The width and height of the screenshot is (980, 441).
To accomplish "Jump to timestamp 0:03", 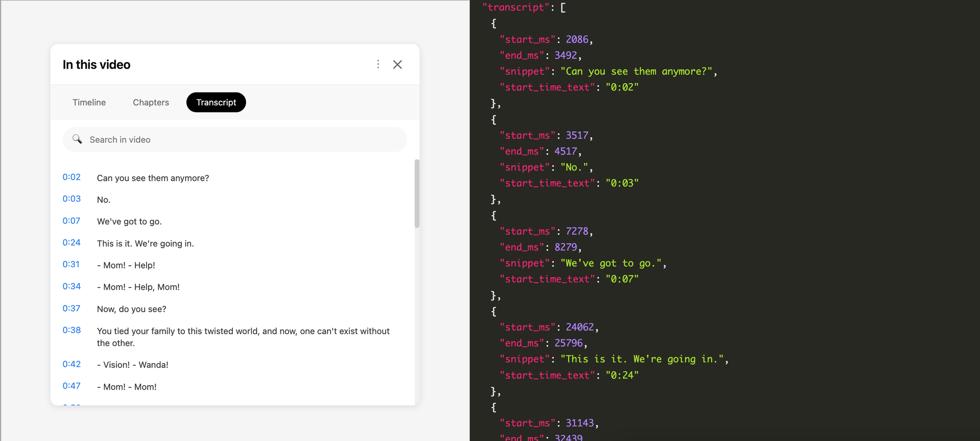I will (x=72, y=198).
